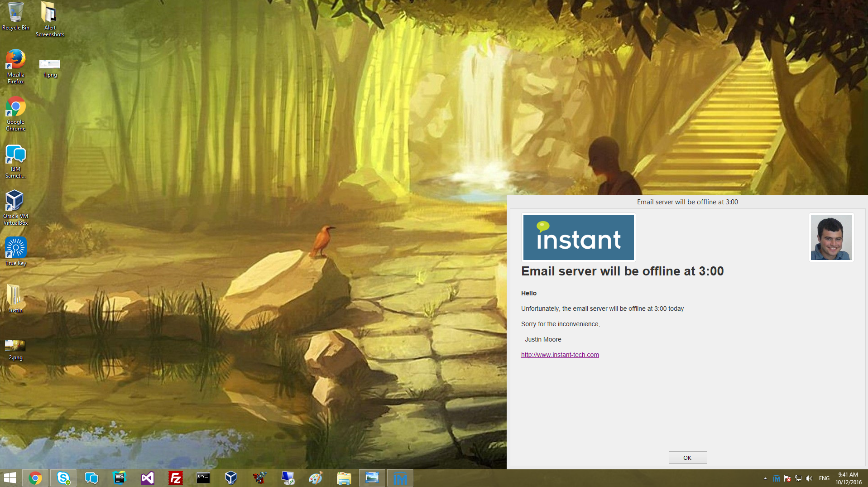The height and width of the screenshot is (487, 868).
Task: Click OK to dismiss the alert popup
Action: (x=687, y=458)
